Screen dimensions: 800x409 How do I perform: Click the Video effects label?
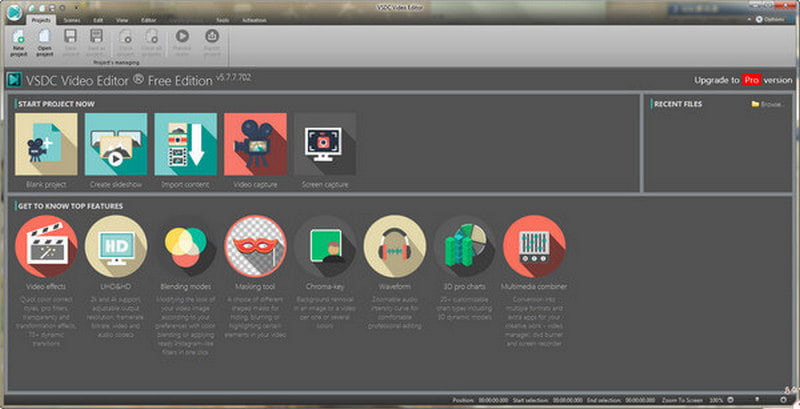pyautogui.click(x=46, y=287)
